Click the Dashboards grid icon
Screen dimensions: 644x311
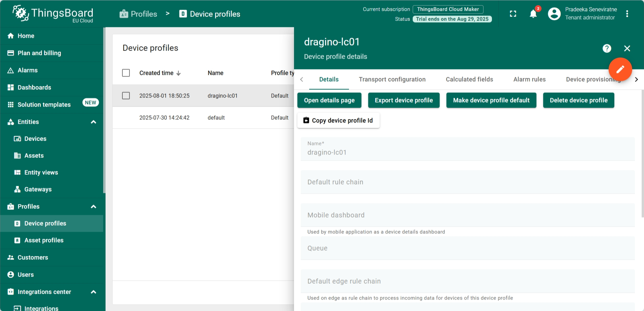pyautogui.click(x=11, y=87)
